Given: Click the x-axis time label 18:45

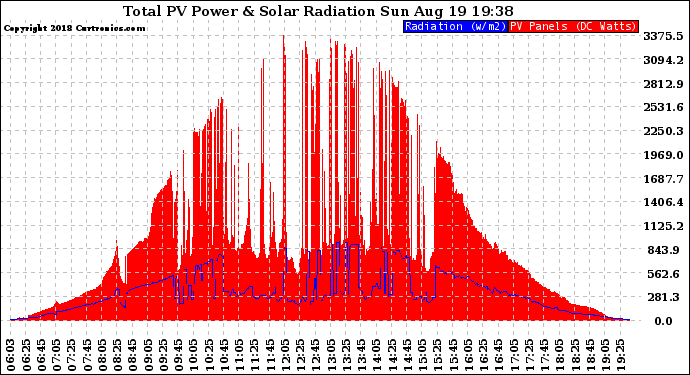Looking at the screenshot, I should pyautogui.click(x=589, y=355).
